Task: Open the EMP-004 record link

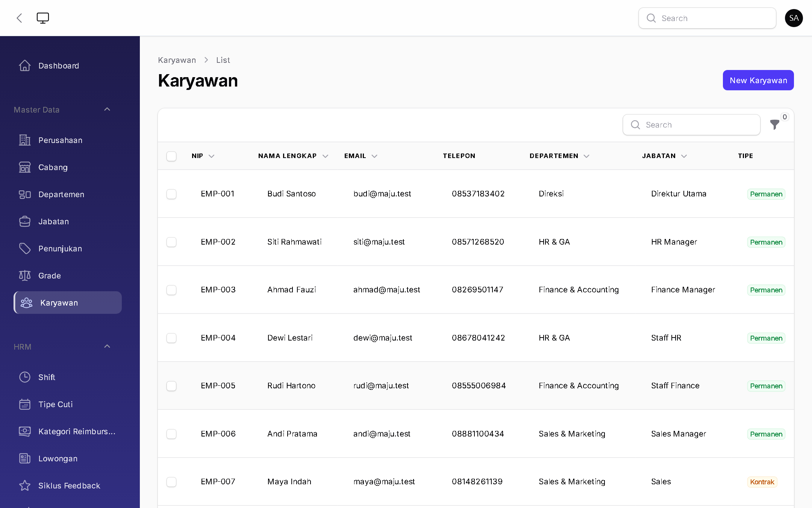Action: point(218,338)
